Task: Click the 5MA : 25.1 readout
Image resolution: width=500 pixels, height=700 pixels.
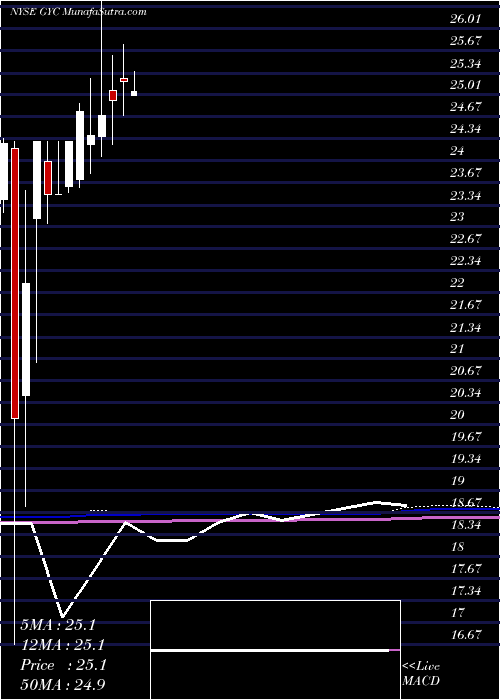Action: (58, 625)
